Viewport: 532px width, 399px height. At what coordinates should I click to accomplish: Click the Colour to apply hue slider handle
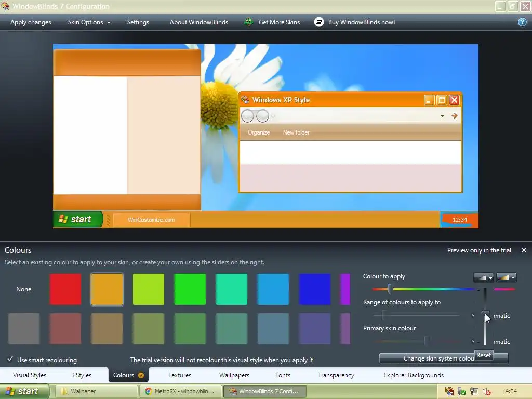[x=390, y=289]
